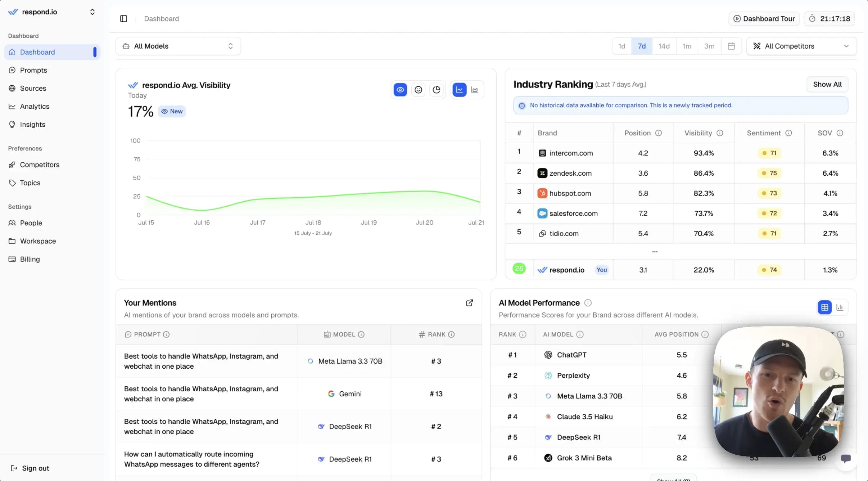Screen dimensions: 868x481
Task: Select the 3m period toggle
Action: pos(709,46)
